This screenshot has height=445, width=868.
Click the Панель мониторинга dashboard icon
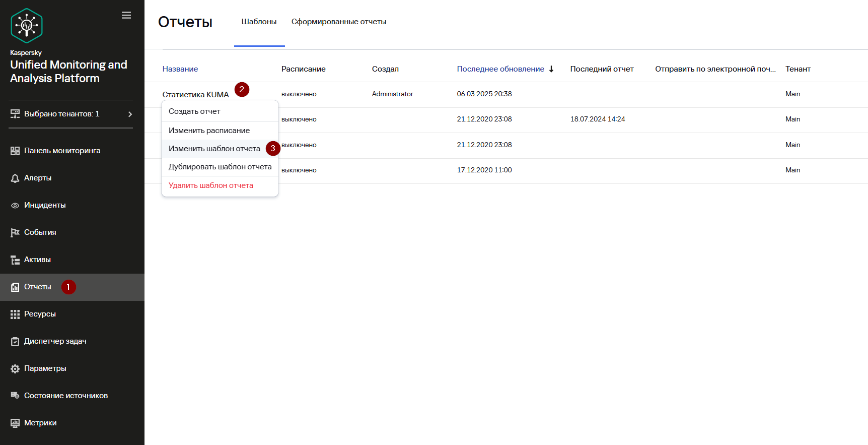point(15,151)
